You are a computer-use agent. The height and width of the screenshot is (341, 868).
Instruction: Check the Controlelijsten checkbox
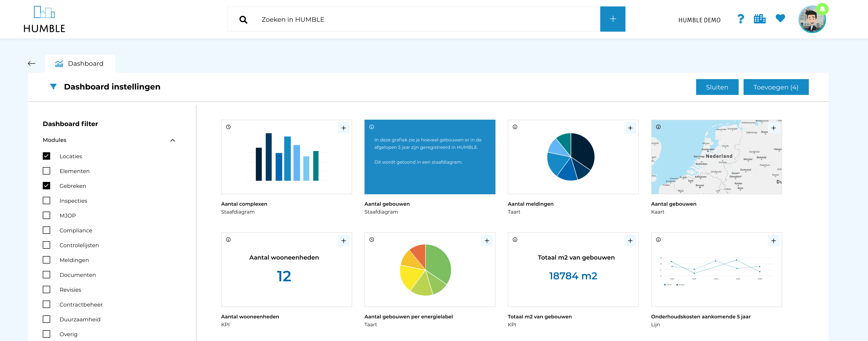(x=46, y=245)
